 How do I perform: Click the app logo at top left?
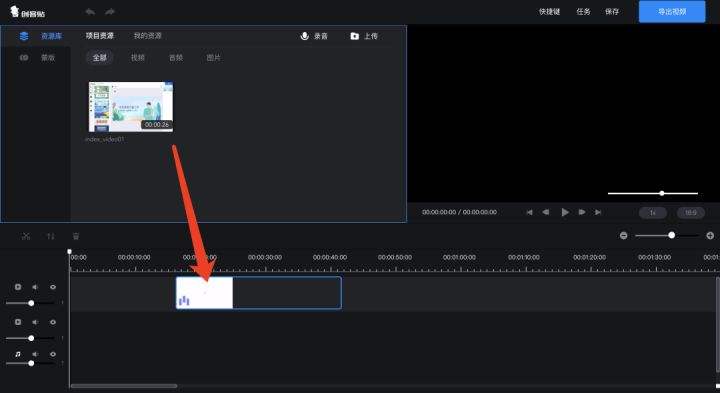[x=28, y=12]
